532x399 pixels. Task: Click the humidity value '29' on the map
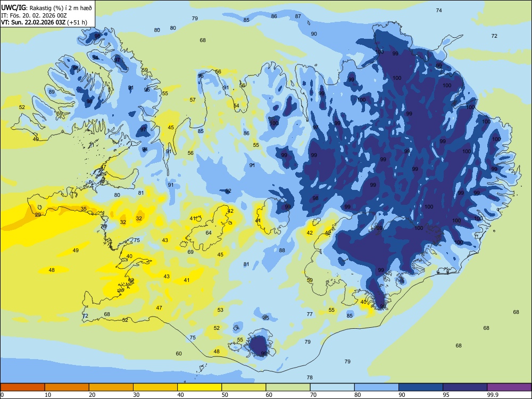pos(38,215)
